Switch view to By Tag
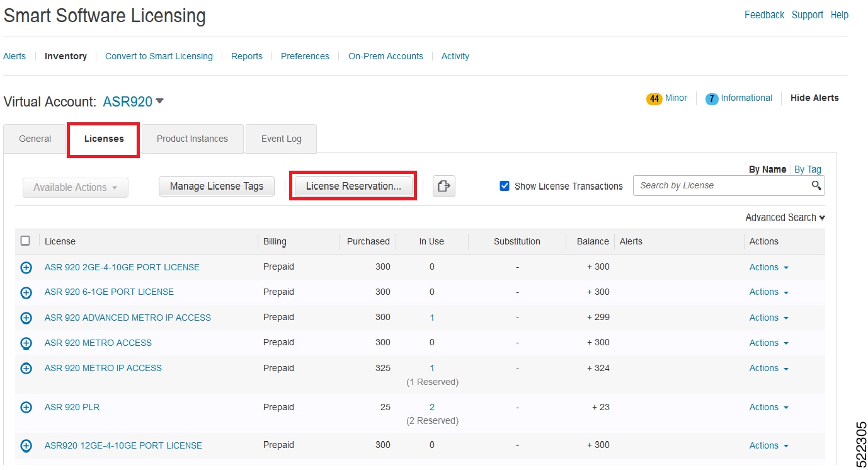This screenshot has width=868, height=470. coord(808,169)
